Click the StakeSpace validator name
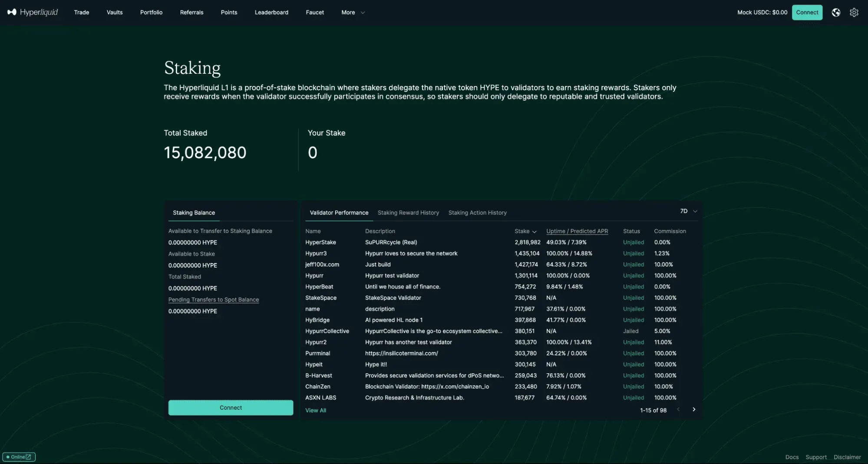 (321, 298)
